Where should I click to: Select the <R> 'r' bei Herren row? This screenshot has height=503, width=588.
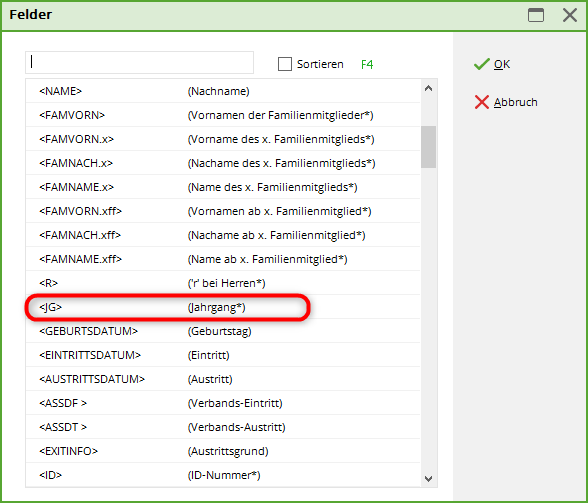223,283
